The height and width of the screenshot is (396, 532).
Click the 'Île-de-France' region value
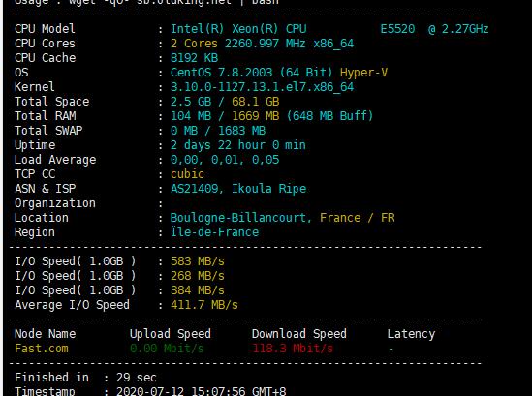214,232
